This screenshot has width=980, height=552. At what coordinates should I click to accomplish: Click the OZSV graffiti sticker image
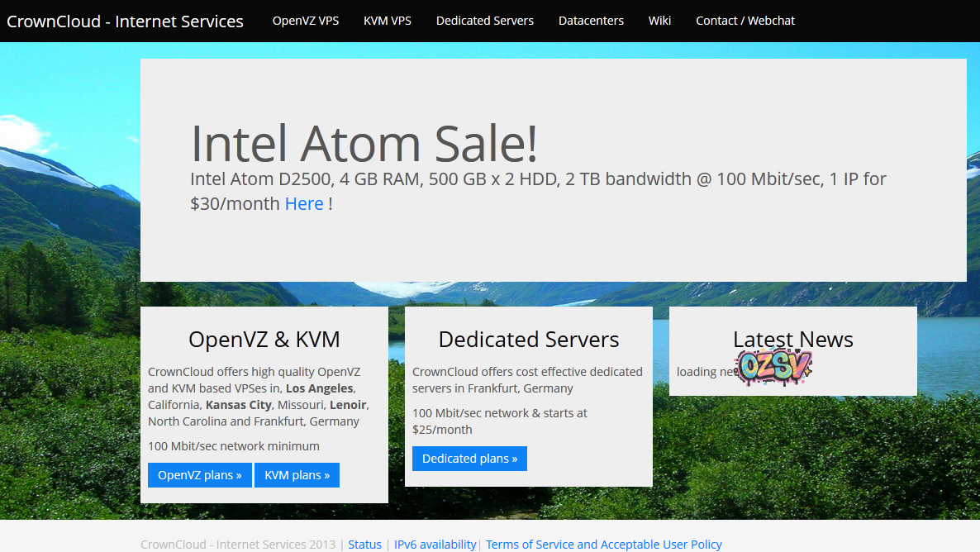774,367
